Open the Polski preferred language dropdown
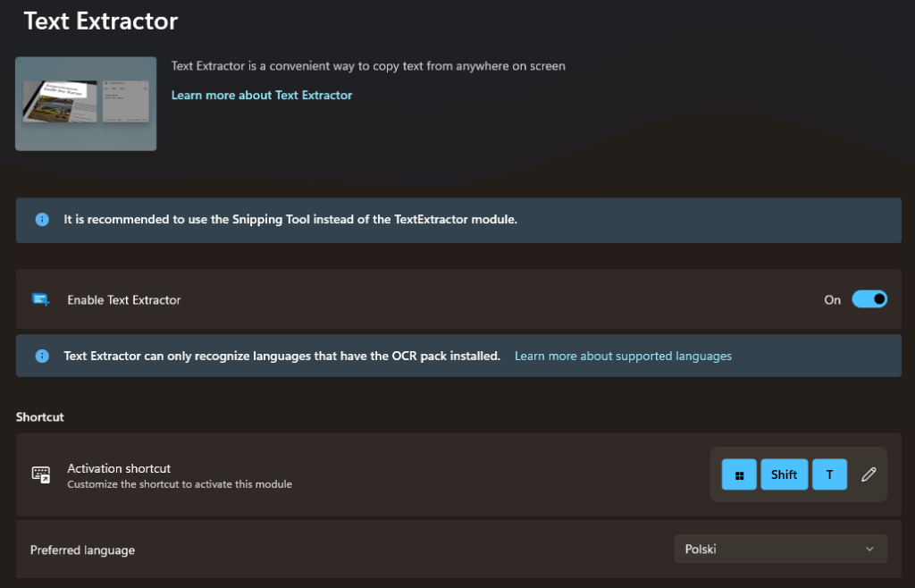 (780, 549)
